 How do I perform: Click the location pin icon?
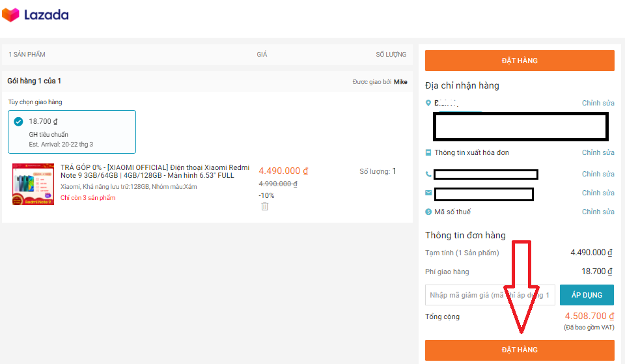pyautogui.click(x=428, y=103)
